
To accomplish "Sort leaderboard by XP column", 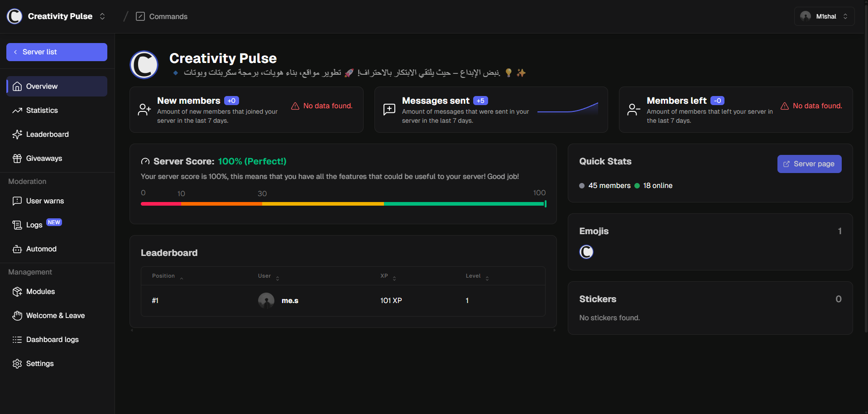I will coord(388,276).
